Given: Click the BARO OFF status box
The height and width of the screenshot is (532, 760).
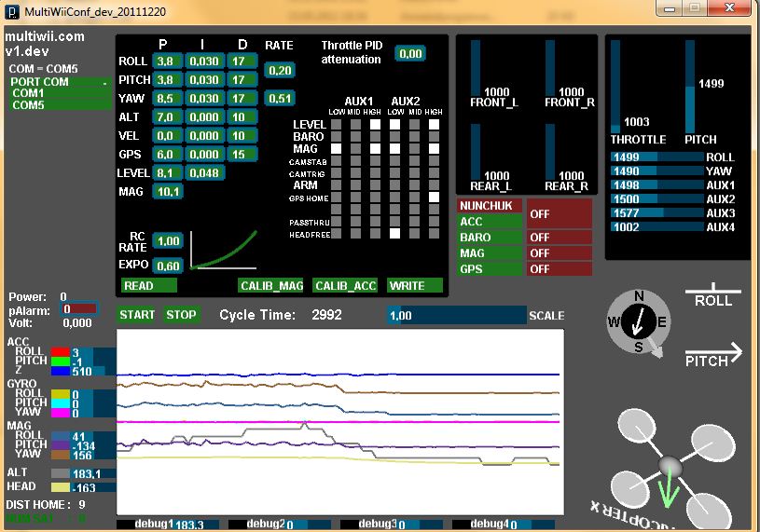Looking at the screenshot, I should coord(560,238).
